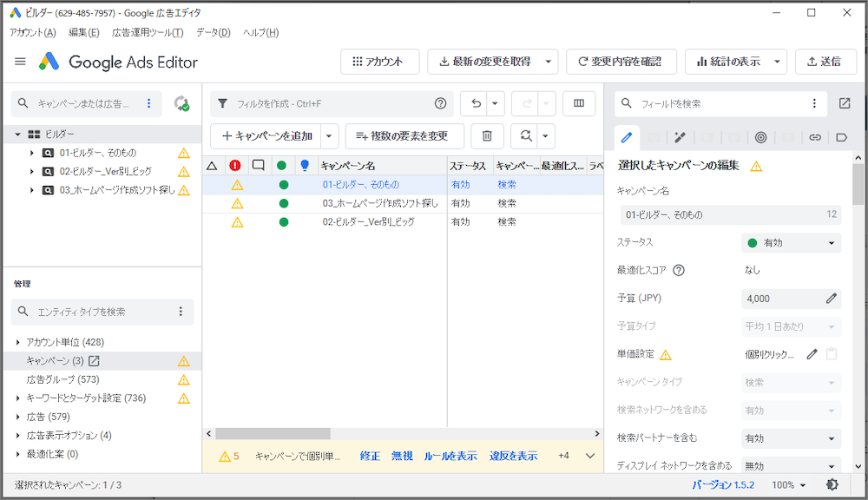Sort by the warning triangle column header
This screenshot has height=500, width=868.
(212, 166)
